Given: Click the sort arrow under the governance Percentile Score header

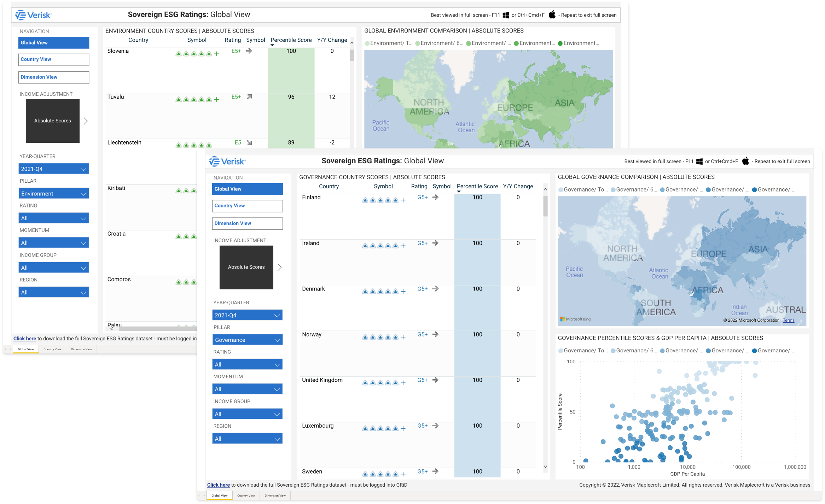Looking at the screenshot, I should click(x=459, y=192).
